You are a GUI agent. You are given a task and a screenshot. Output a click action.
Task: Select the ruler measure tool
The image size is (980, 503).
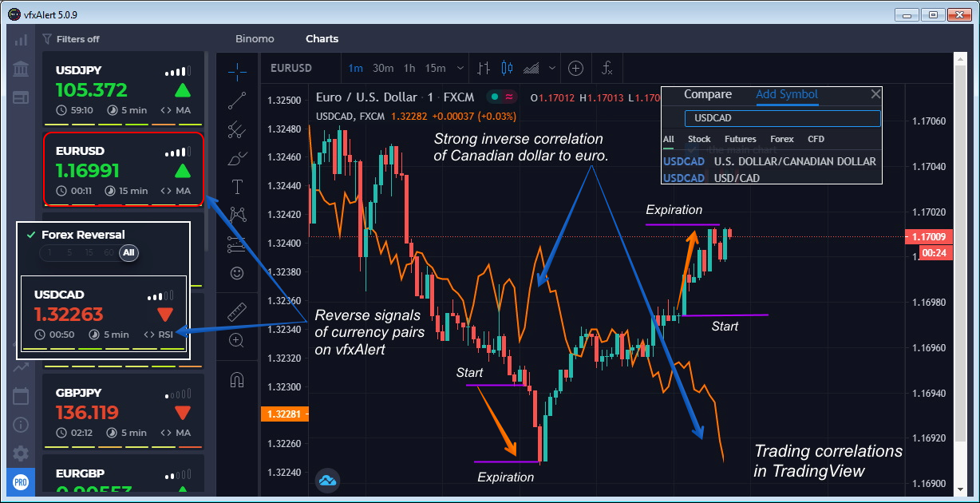pos(237,311)
